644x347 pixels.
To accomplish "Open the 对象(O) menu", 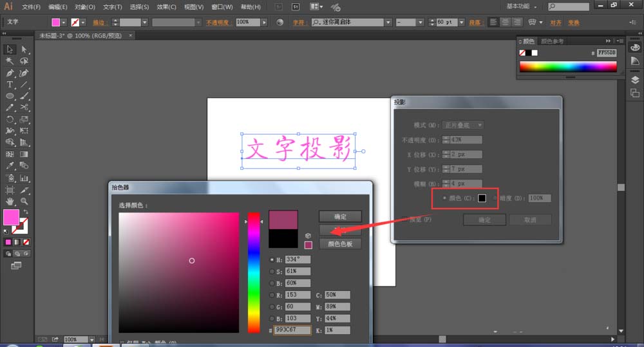I will [84, 7].
